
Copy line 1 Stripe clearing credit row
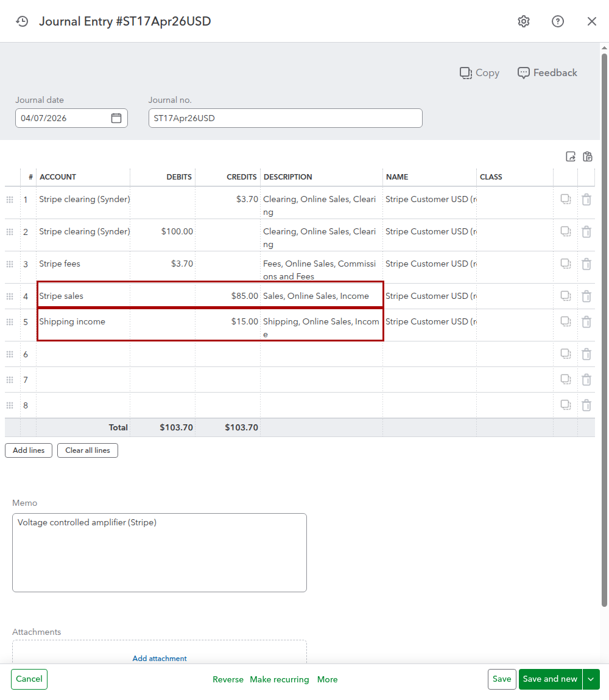click(566, 199)
